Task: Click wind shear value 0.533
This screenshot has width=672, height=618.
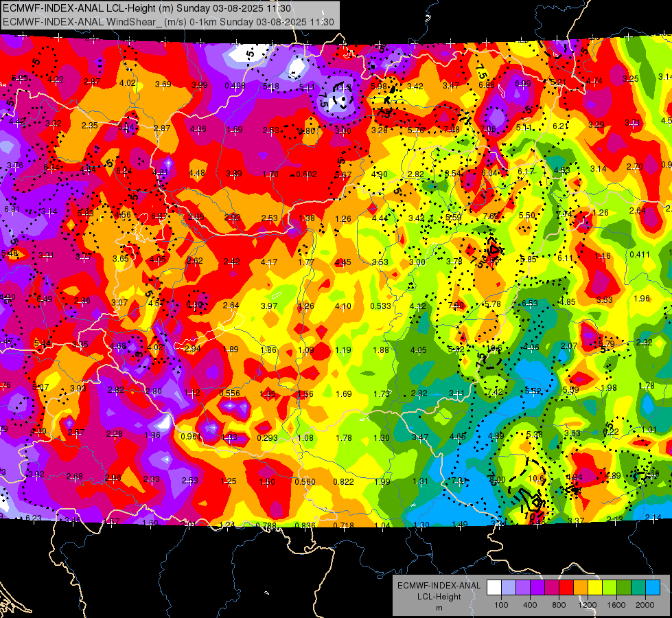Action: click(380, 306)
